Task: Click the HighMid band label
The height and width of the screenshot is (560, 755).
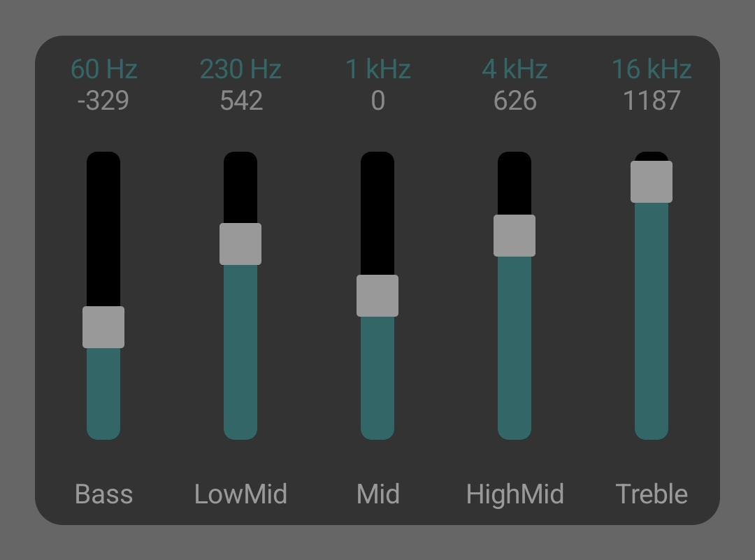Action: pyautogui.click(x=515, y=494)
